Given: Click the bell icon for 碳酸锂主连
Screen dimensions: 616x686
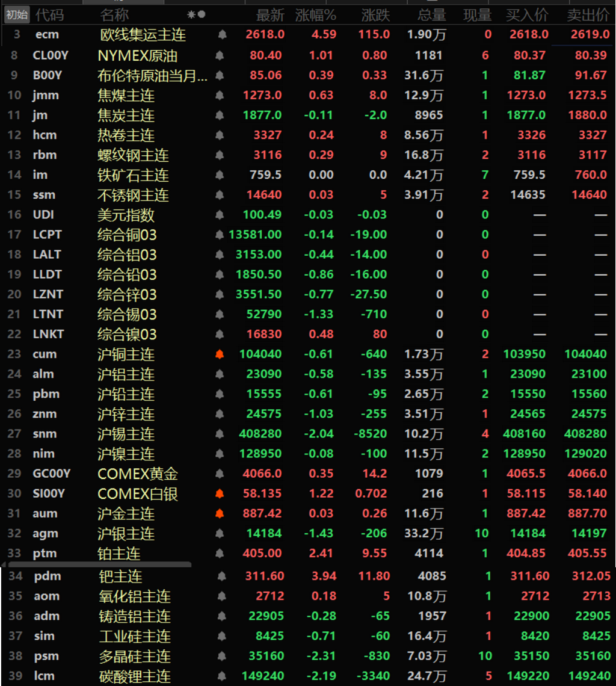Looking at the screenshot, I should tap(222, 676).
